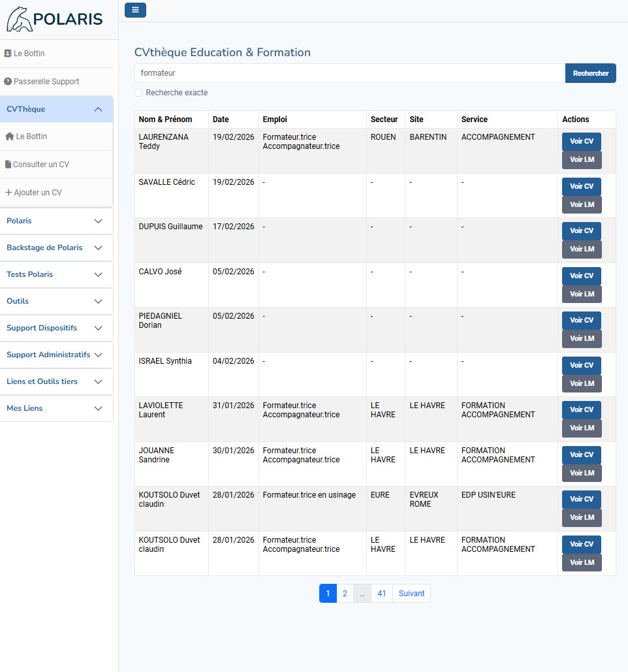628x672 pixels.
Task: Click the address book icon beside Le Bottin
Action: [x=8, y=54]
